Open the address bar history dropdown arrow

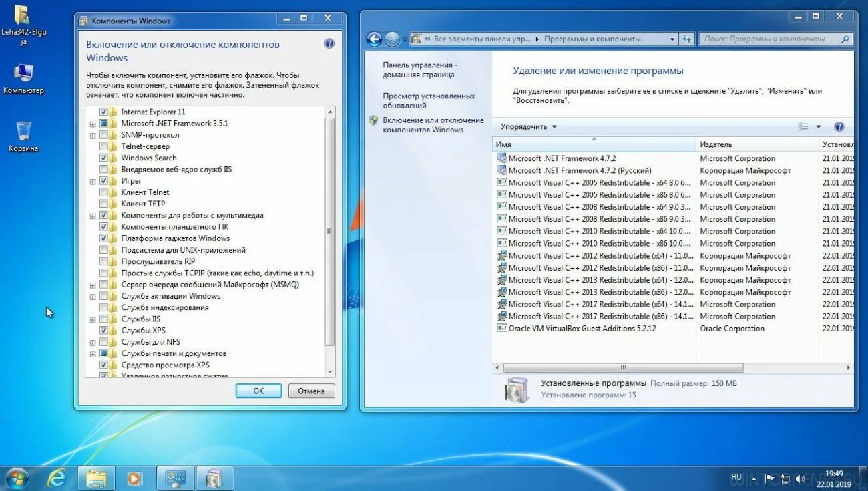click(672, 39)
